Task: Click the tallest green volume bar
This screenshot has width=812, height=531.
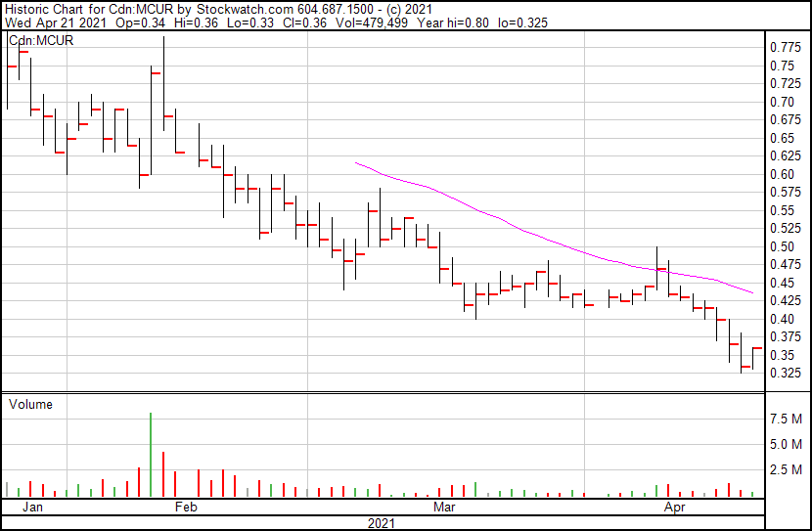Action: 151,455
